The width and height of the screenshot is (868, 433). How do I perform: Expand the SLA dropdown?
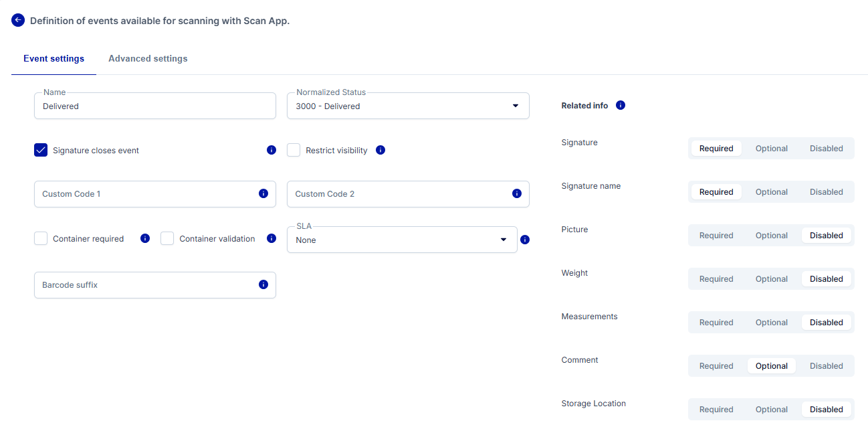point(402,240)
